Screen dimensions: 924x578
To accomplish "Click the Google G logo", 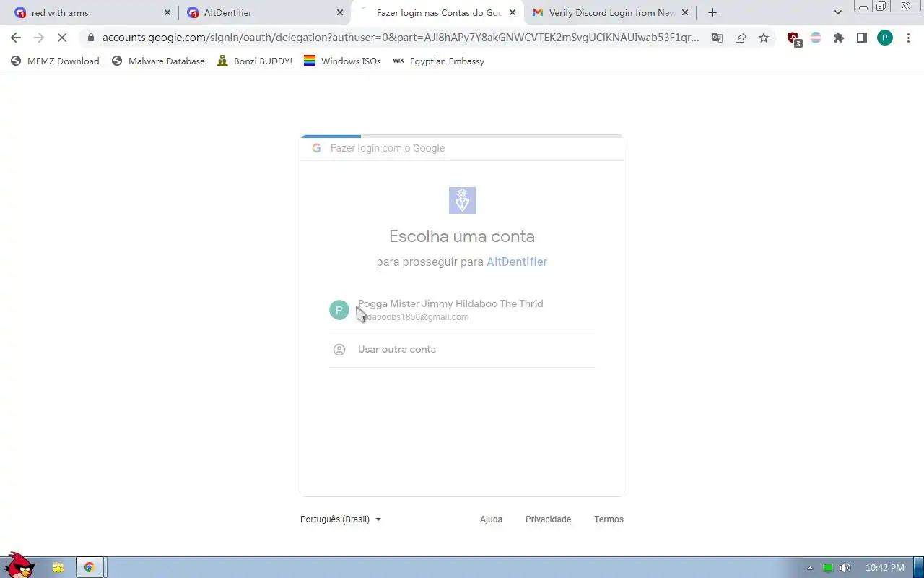I will pos(316,148).
